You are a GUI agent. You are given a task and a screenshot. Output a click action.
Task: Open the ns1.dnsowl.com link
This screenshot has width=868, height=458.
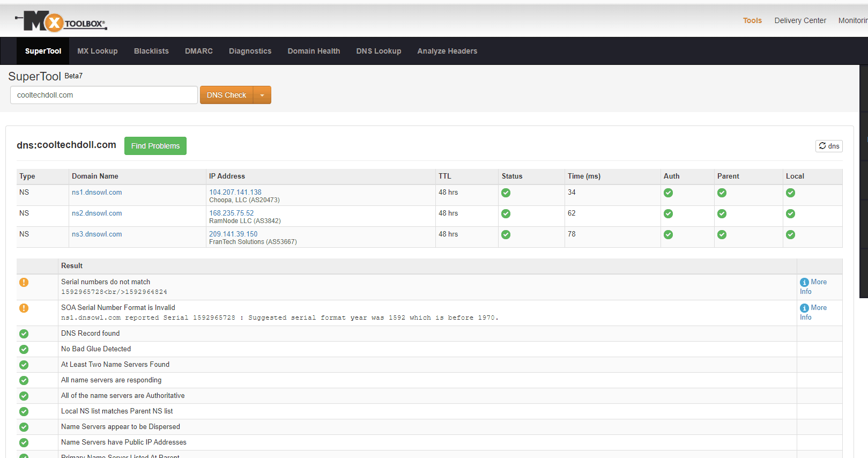pos(97,193)
